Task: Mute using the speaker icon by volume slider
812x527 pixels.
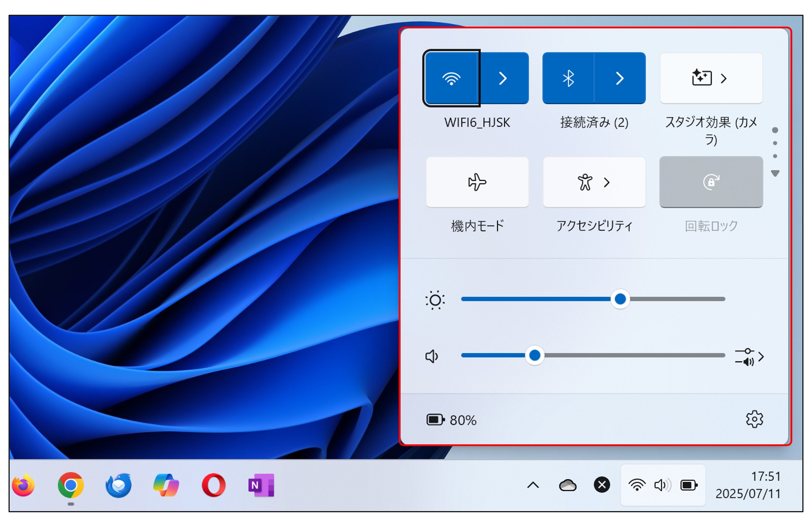Action: coord(432,356)
